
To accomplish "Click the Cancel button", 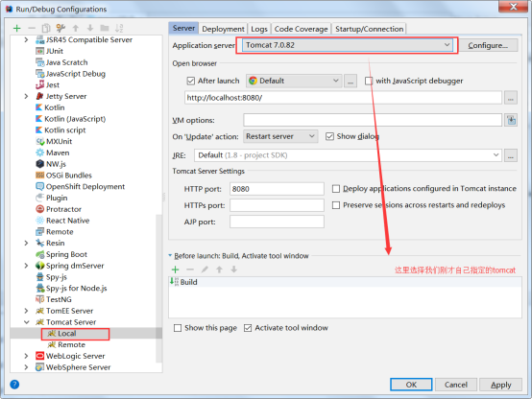I will point(456,385).
